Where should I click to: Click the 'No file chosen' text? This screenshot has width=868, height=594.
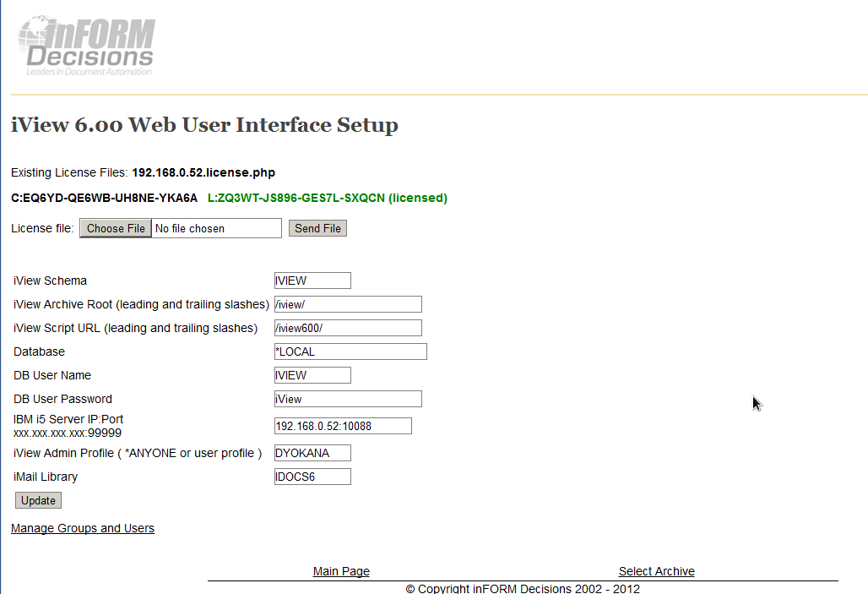pyautogui.click(x=190, y=228)
